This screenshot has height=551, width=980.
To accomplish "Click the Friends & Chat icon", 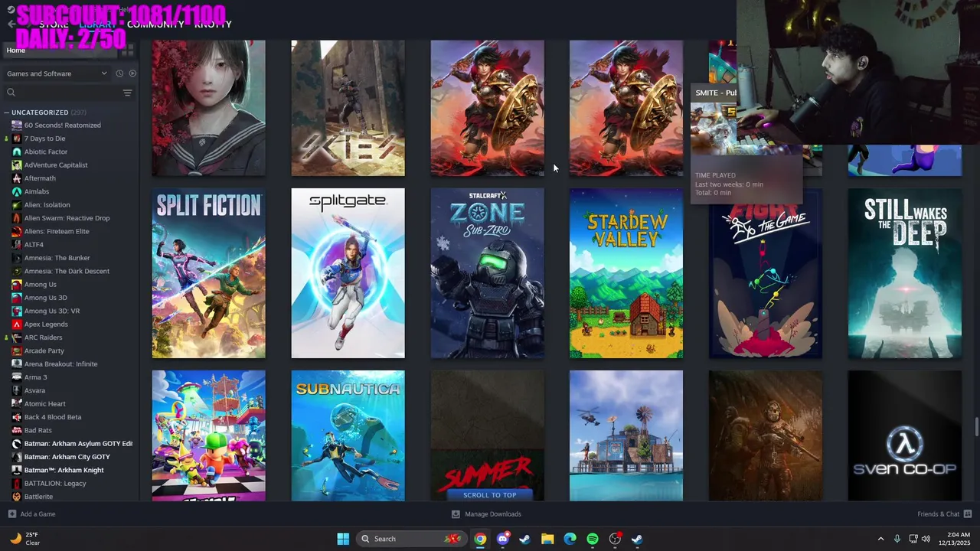I will click(968, 514).
